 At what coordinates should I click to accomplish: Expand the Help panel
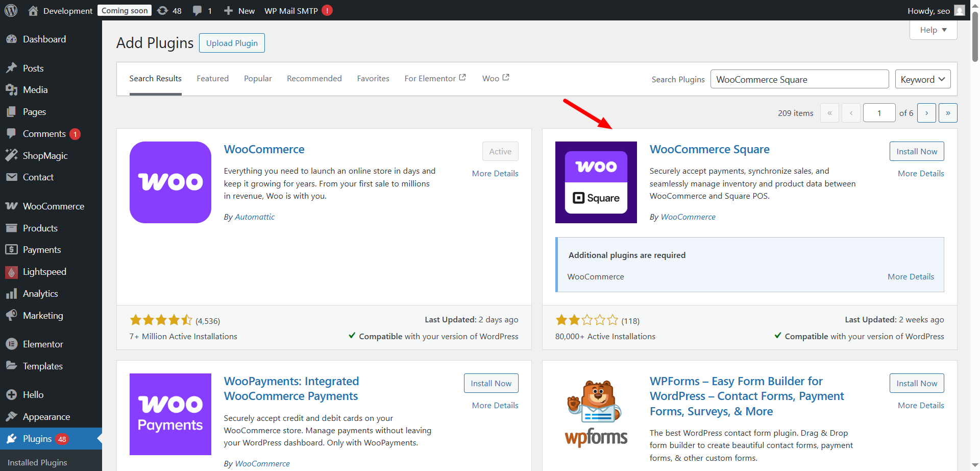coord(933,30)
